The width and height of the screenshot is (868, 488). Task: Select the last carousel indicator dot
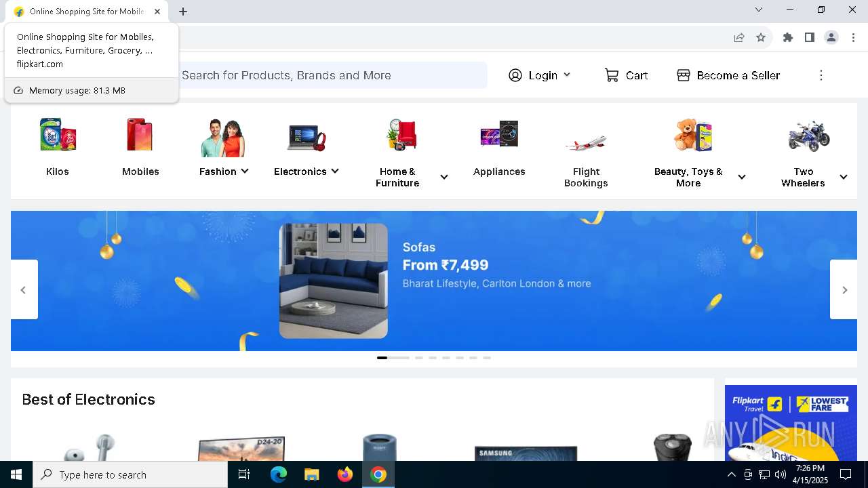tap(487, 357)
